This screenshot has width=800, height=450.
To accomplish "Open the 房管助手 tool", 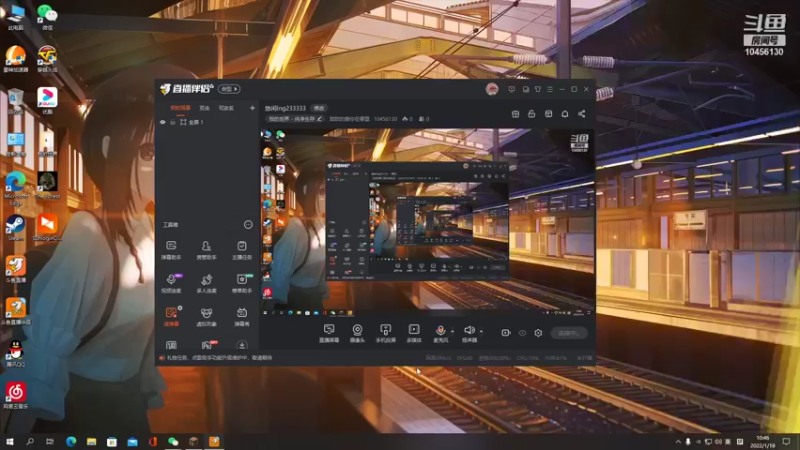I will pyautogui.click(x=206, y=250).
